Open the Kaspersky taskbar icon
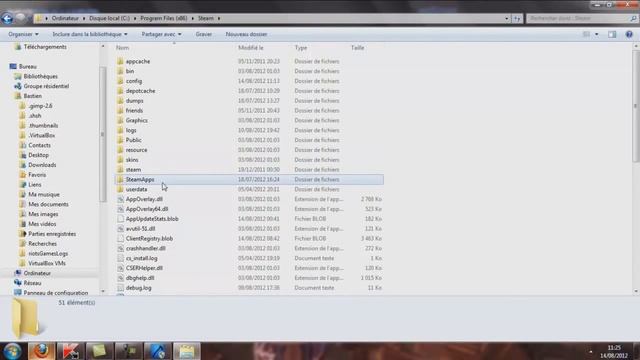640x360 pixels. pyautogui.click(x=71, y=351)
